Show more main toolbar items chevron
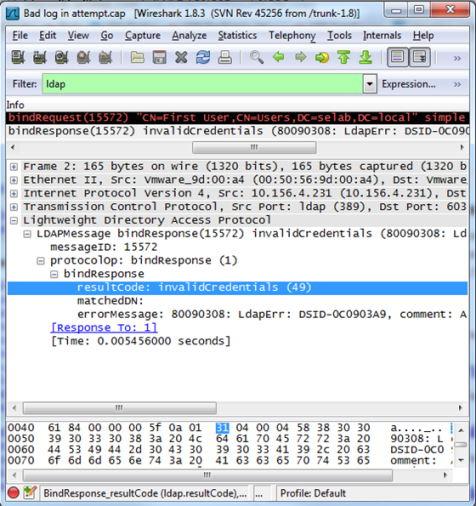Viewport: 476px width, 506px height. coord(457,58)
